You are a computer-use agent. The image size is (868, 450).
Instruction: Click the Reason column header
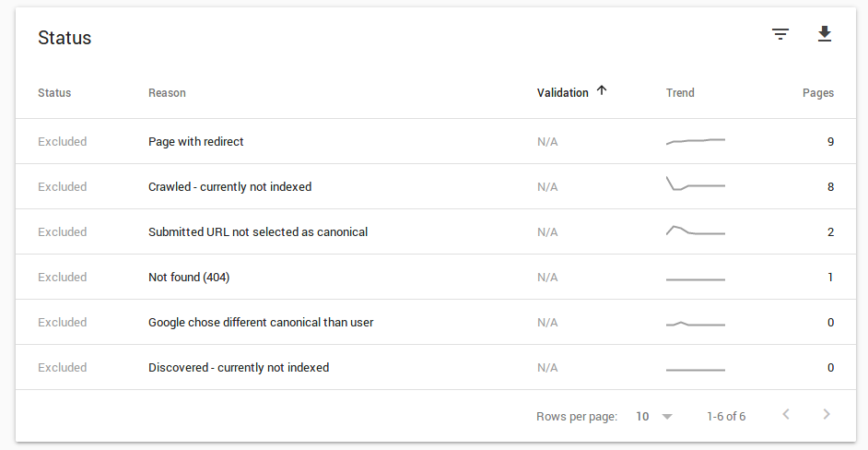[x=167, y=92]
